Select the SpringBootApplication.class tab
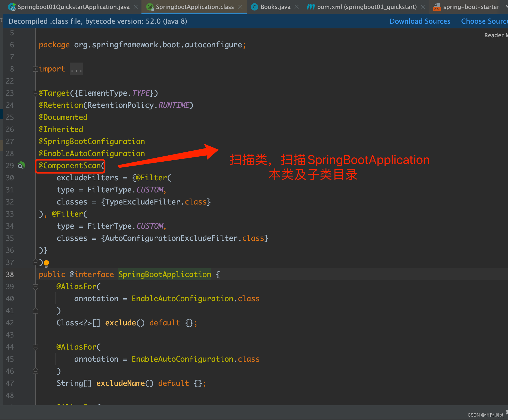The height and width of the screenshot is (420, 508). pyautogui.click(x=195, y=7)
